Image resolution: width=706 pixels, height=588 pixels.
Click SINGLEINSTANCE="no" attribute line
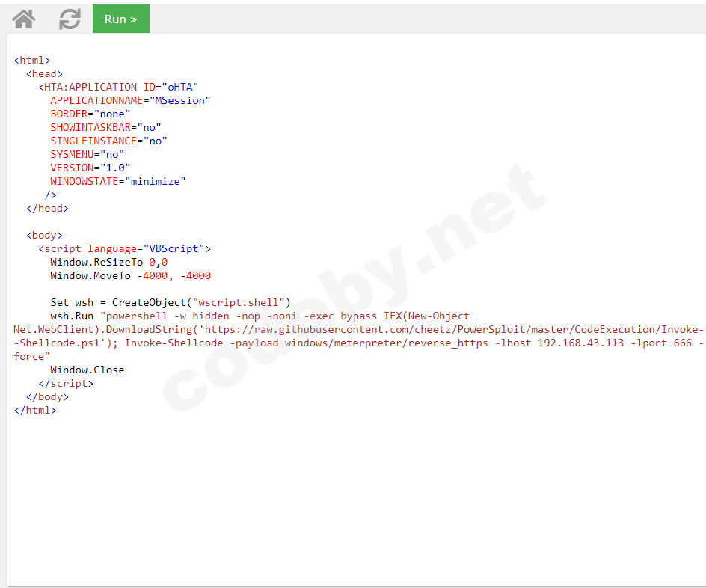[x=108, y=141]
